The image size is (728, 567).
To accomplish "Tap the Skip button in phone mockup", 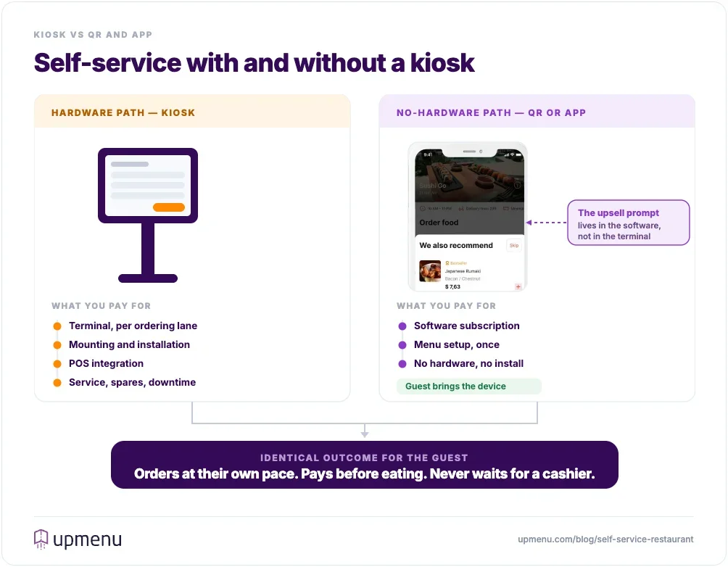I will 514,245.
